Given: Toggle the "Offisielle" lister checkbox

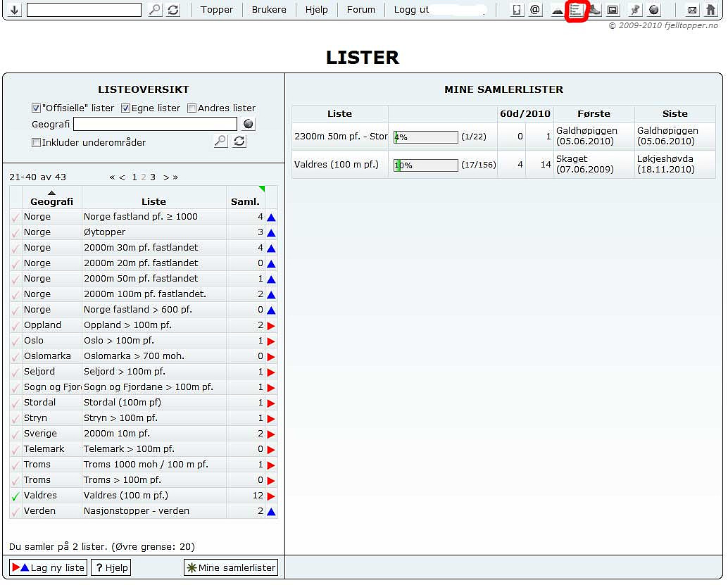Looking at the screenshot, I should 36,108.
